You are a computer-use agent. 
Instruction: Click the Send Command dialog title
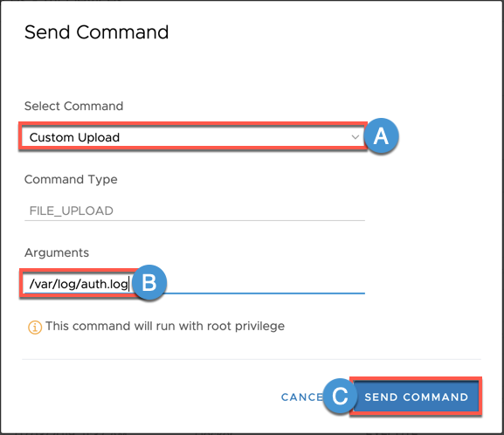point(96,32)
